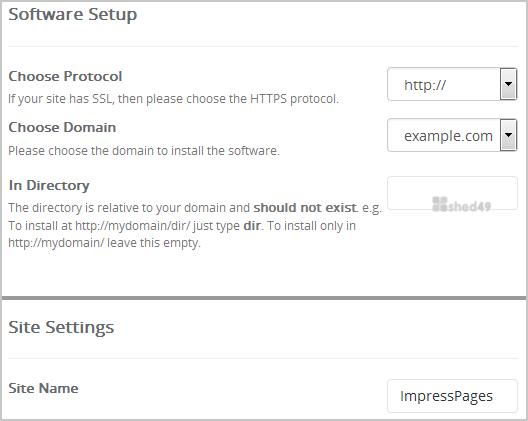Click the Choose Protocol dropdown arrow
The height and width of the screenshot is (421, 528).
click(508, 84)
